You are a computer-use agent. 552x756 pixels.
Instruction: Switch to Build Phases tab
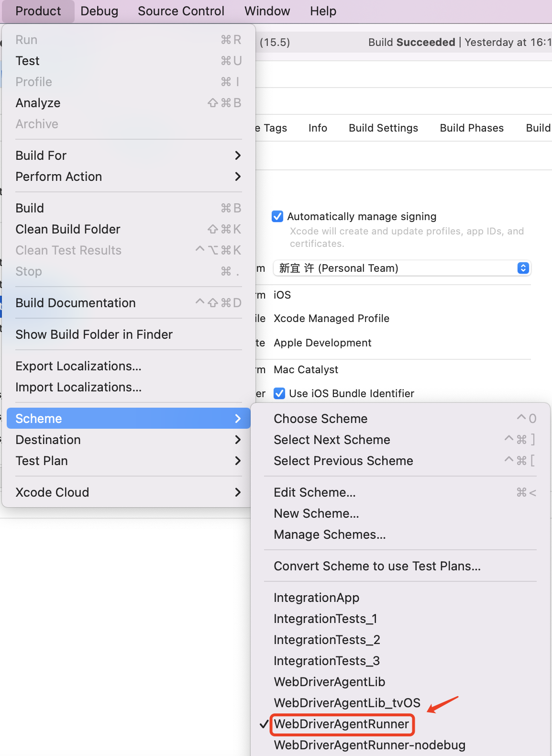(472, 128)
